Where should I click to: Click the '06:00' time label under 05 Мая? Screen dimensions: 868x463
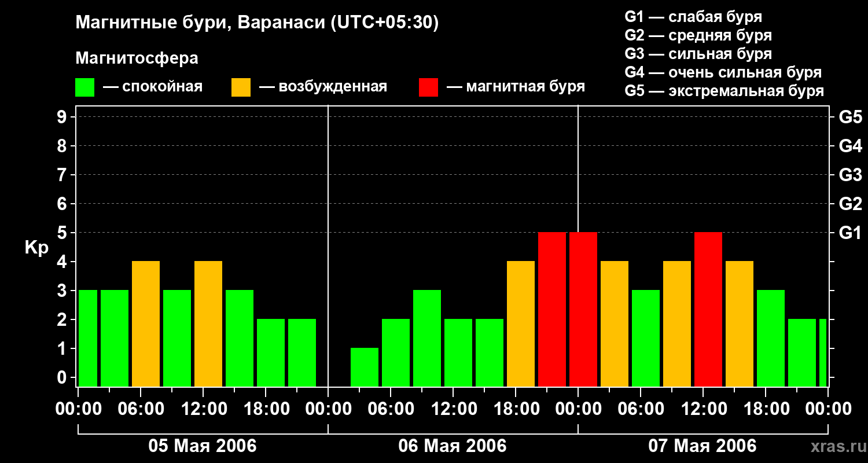(141, 409)
